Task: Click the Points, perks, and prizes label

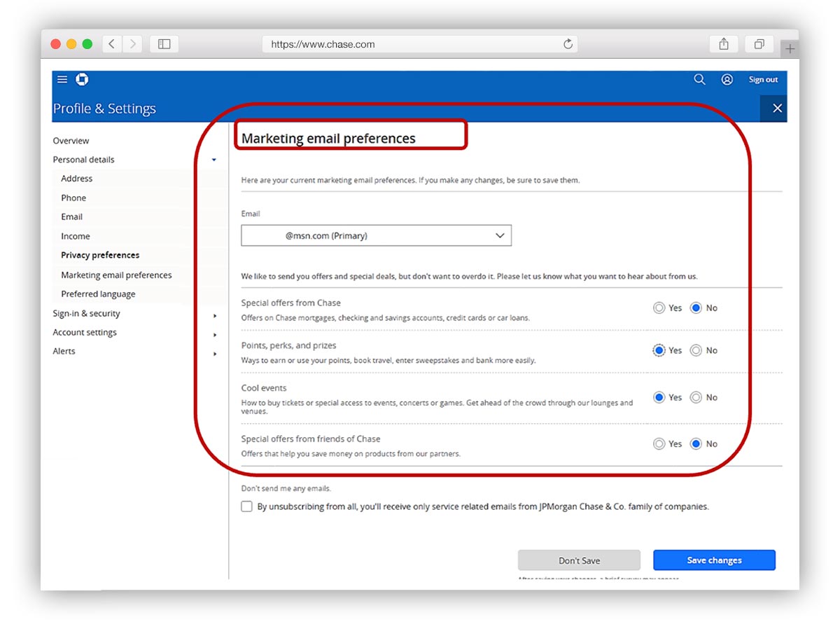Action: 288,345
